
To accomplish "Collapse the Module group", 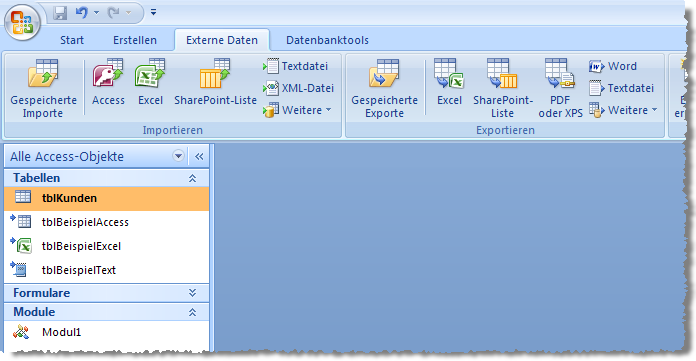I will (192, 312).
